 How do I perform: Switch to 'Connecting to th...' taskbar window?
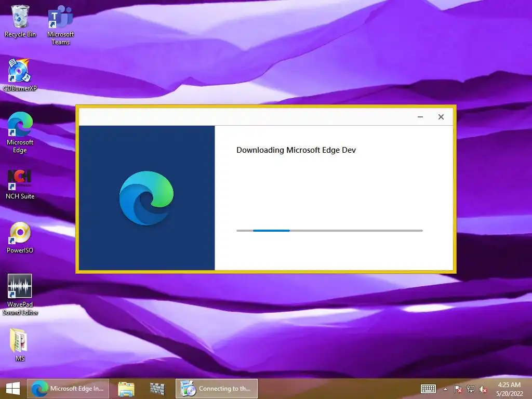[217, 389]
